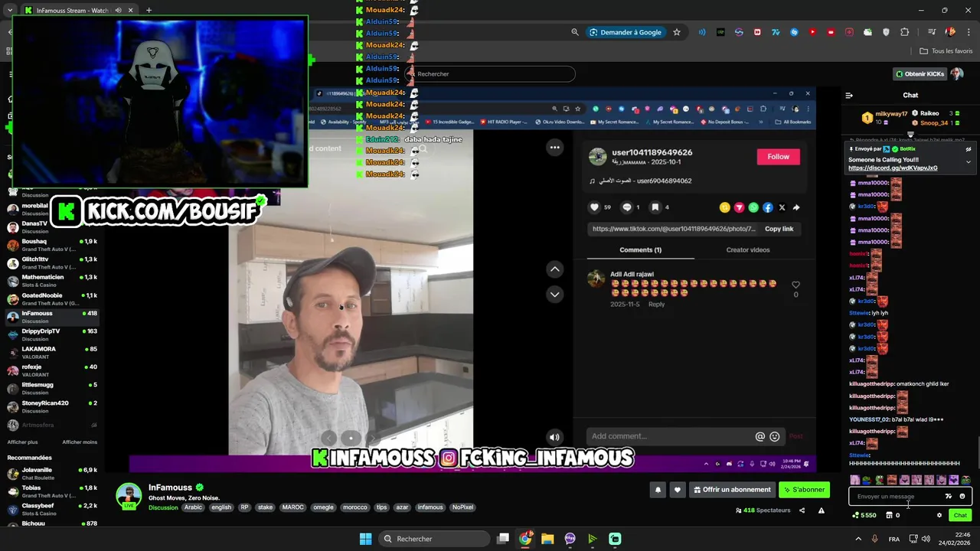
Task: Click the Copy link button
Action: tap(779, 229)
